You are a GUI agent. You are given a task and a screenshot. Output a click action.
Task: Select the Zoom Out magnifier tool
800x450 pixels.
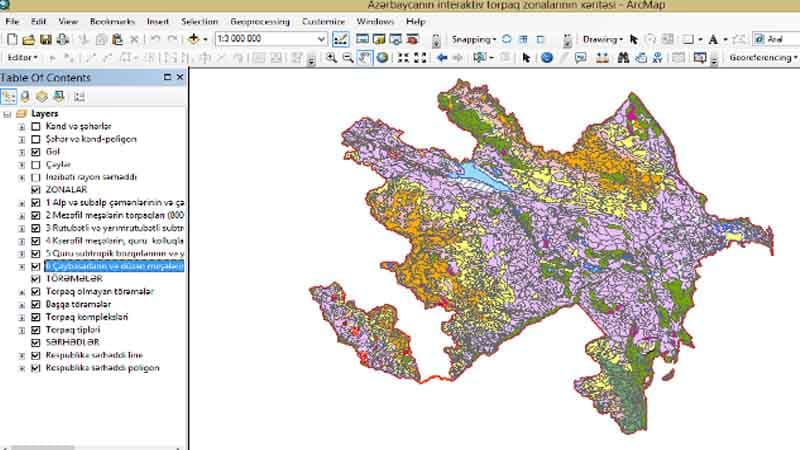click(348, 58)
